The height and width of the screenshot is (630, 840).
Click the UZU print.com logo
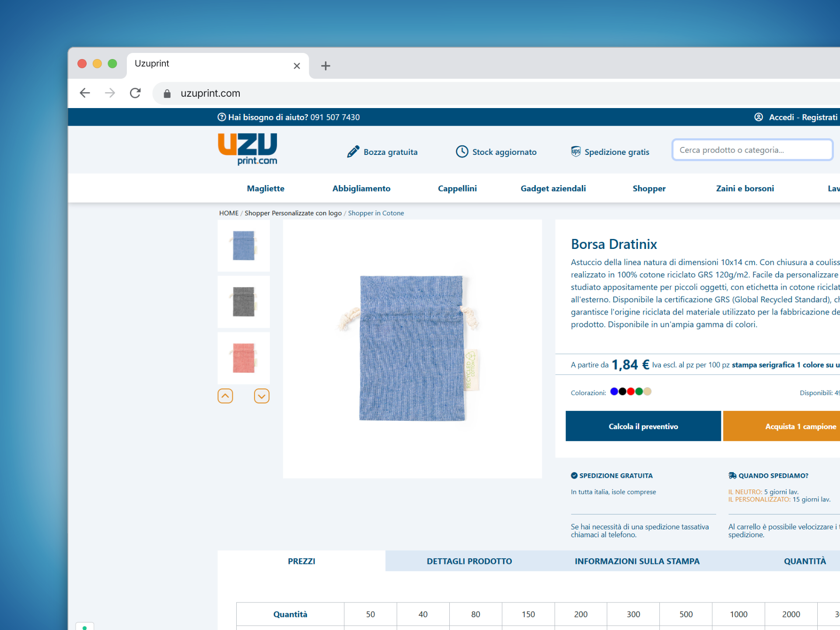(248, 149)
